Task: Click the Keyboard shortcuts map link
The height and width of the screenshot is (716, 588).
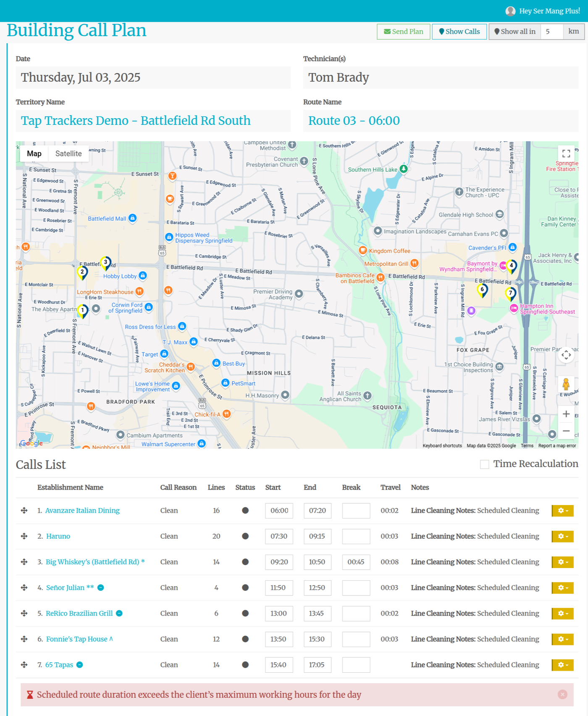Action: pyautogui.click(x=442, y=446)
